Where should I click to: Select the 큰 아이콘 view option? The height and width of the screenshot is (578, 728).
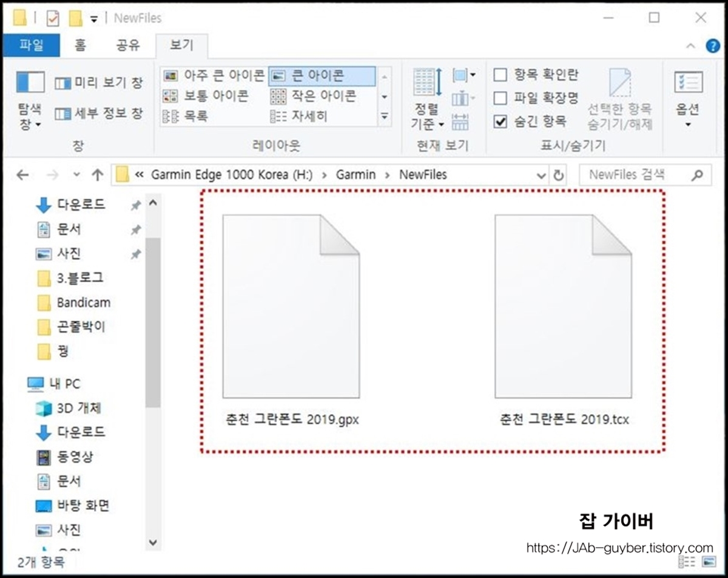click(x=320, y=75)
